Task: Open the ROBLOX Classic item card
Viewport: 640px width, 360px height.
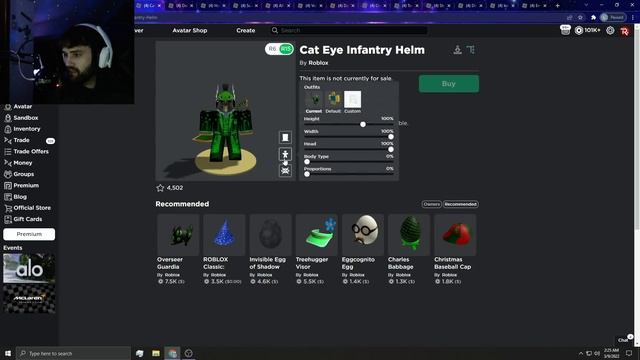Action: [x=224, y=249]
